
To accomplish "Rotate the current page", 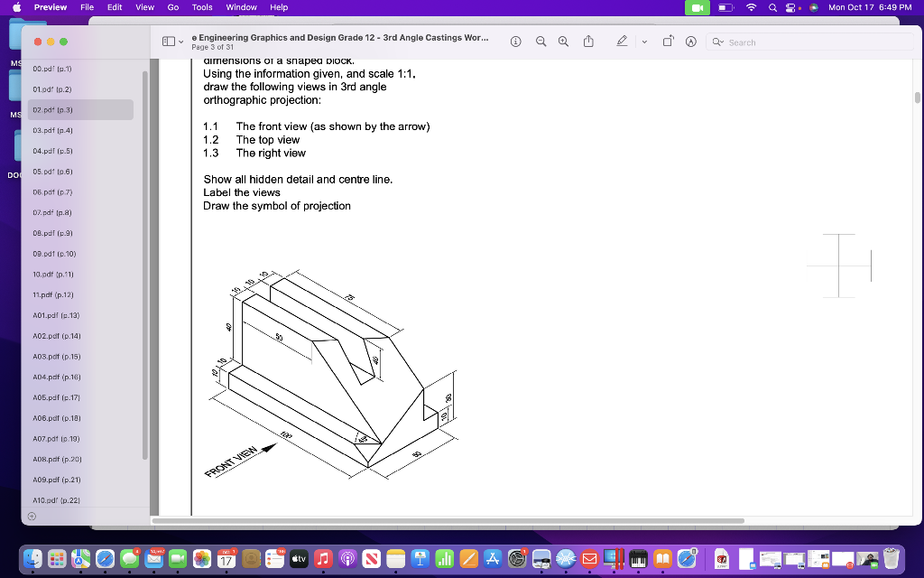I will pyautogui.click(x=668, y=42).
